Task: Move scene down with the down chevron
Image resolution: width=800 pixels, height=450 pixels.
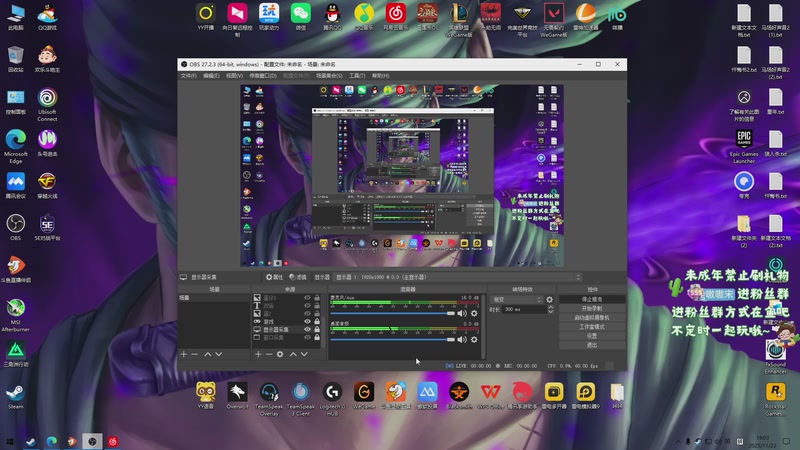Action: tap(219, 354)
